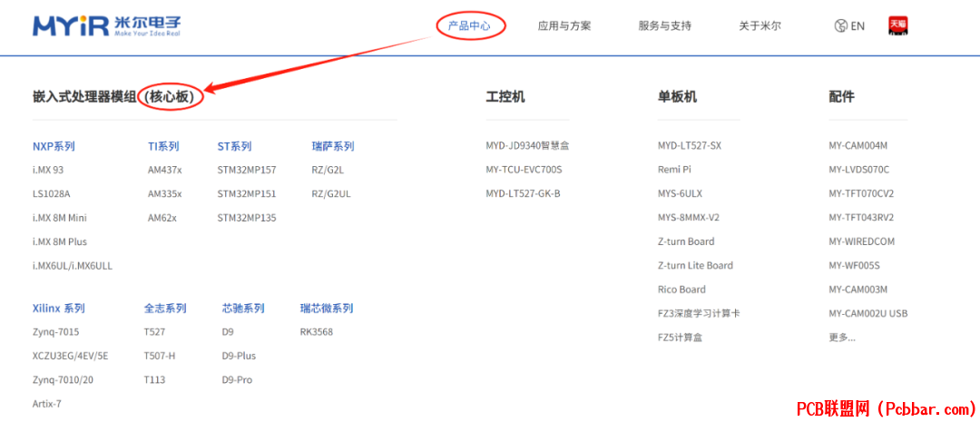
Task: Open Z-turn Board item
Action: (686, 241)
